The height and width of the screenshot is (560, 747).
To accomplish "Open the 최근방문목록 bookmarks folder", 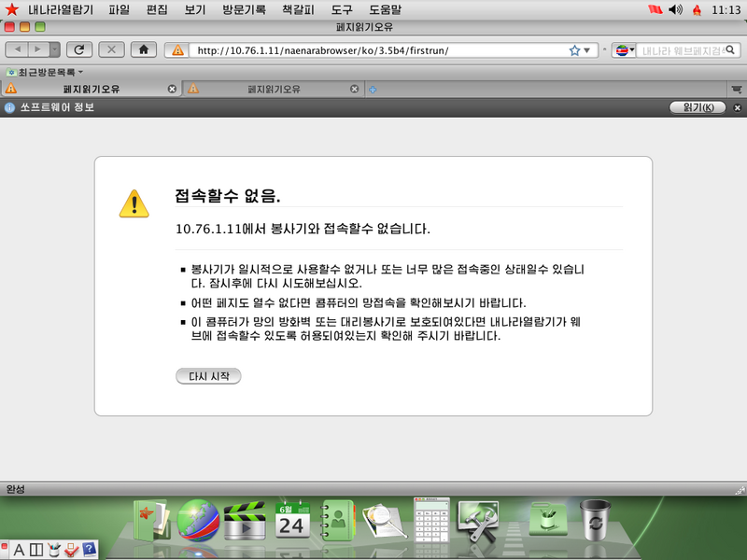I will click(45, 72).
